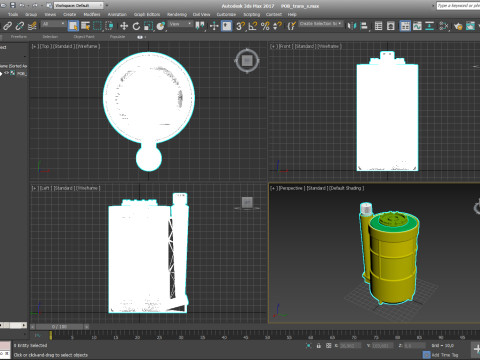This screenshot has height=360, width=480.
Task: Click the Select and Place tool
Action: click(161, 26)
